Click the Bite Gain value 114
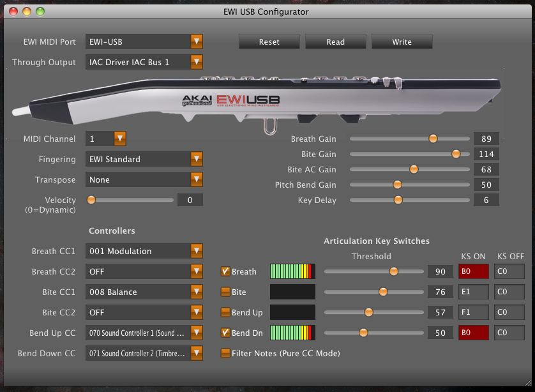The width and height of the screenshot is (535, 392). pyautogui.click(x=486, y=155)
